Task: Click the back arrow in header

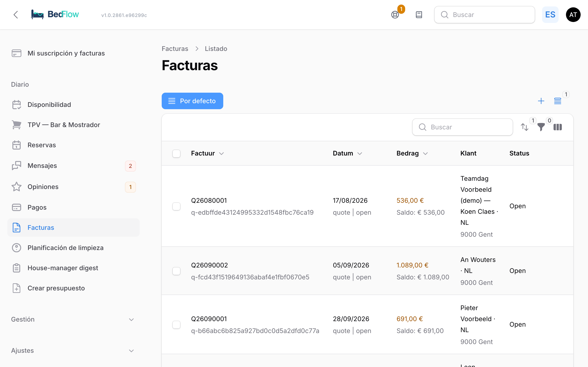Action: [x=16, y=15]
